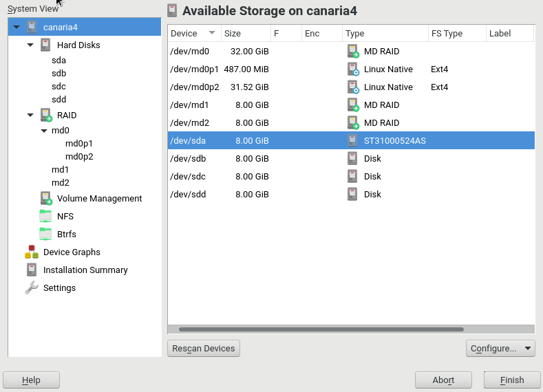The width and height of the screenshot is (543, 392).
Task: Click the Finish button
Action: pyautogui.click(x=512, y=380)
